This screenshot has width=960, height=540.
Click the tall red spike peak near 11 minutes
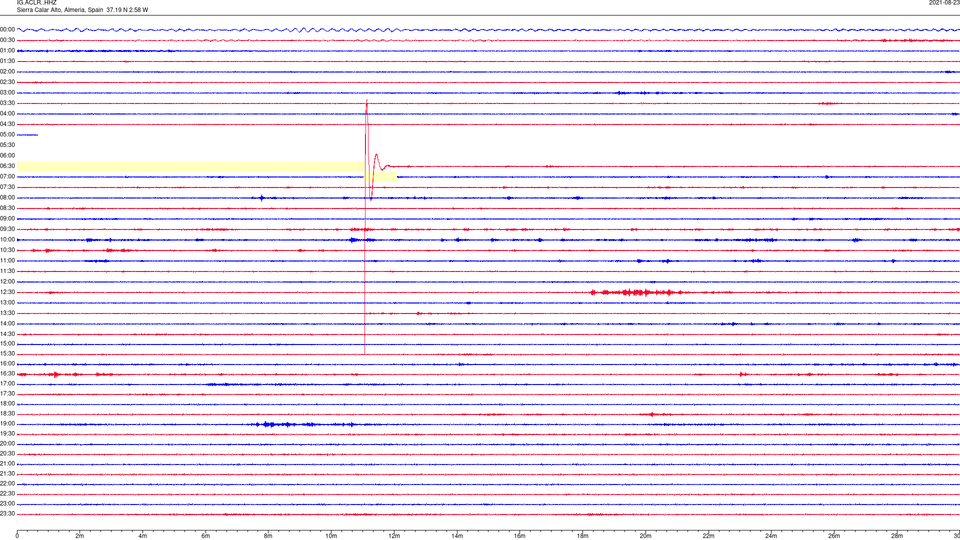(x=367, y=100)
